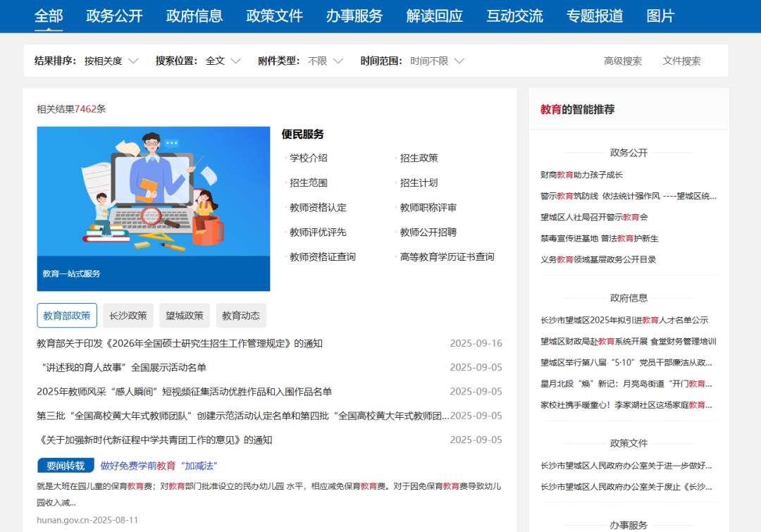Open 禁毒宣传进基地 普法教育护新生

point(600,238)
